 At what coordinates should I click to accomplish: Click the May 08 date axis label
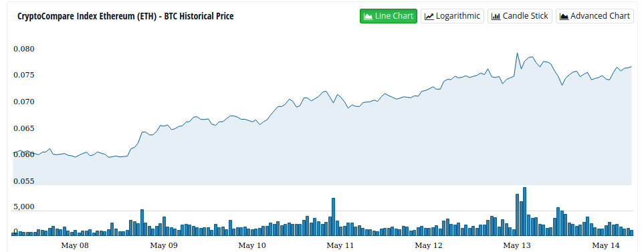pos(74,246)
